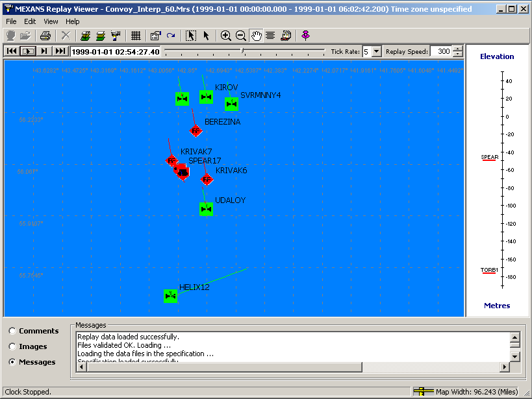This screenshot has width=532, height=399.
Task: Click the play replay button
Action: click(x=28, y=51)
